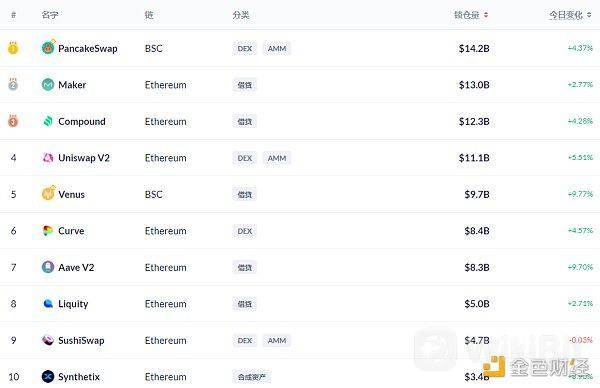Click the AMM tag on SushiSwap row
600x388 pixels.
pyautogui.click(x=277, y=341)
